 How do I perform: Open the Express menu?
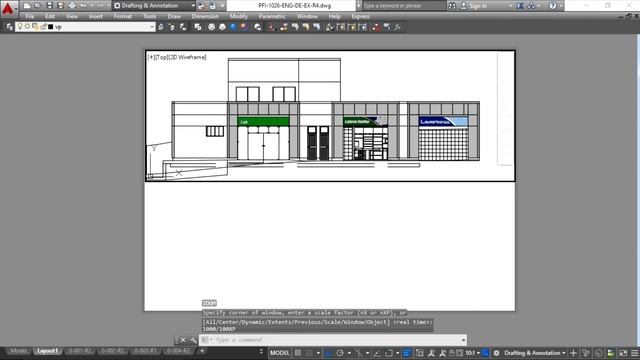click(361, 16)
